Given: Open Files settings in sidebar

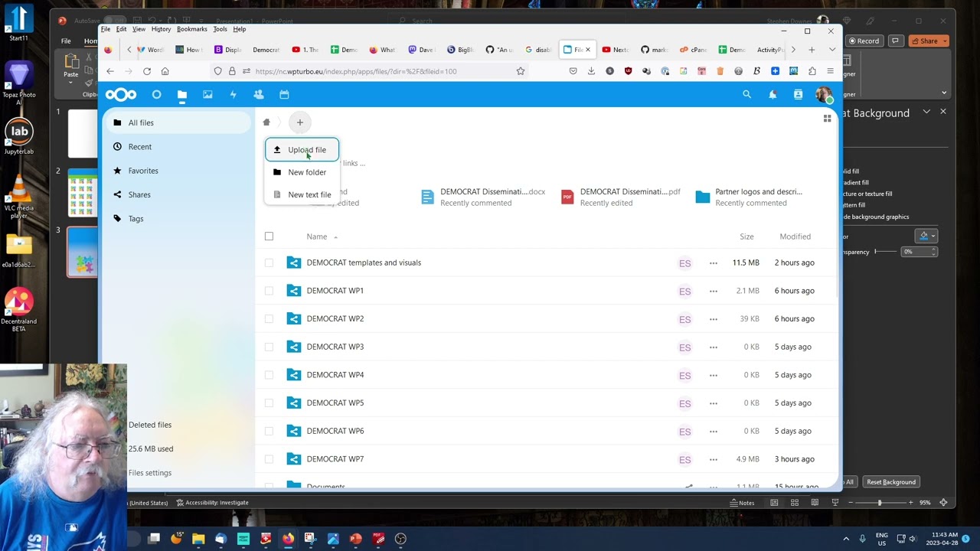Looking at the screenshot, I should coord(150,473).
